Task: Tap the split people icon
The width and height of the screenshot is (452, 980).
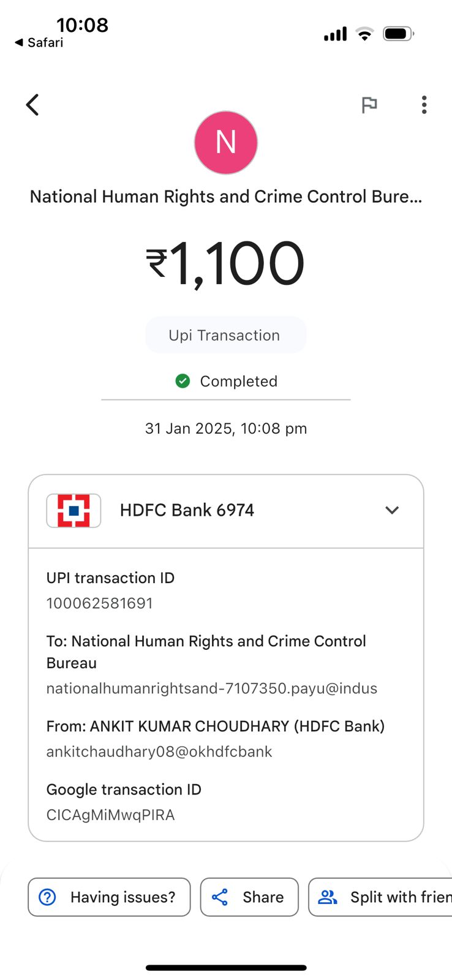Action: pyautogui.click(x=328, y=897)
